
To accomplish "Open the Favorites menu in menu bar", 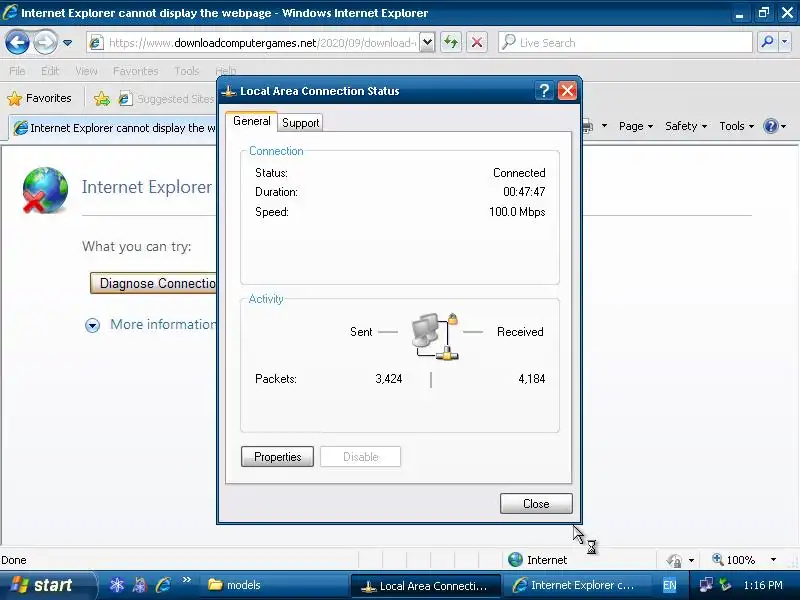I will coord(136,71).
